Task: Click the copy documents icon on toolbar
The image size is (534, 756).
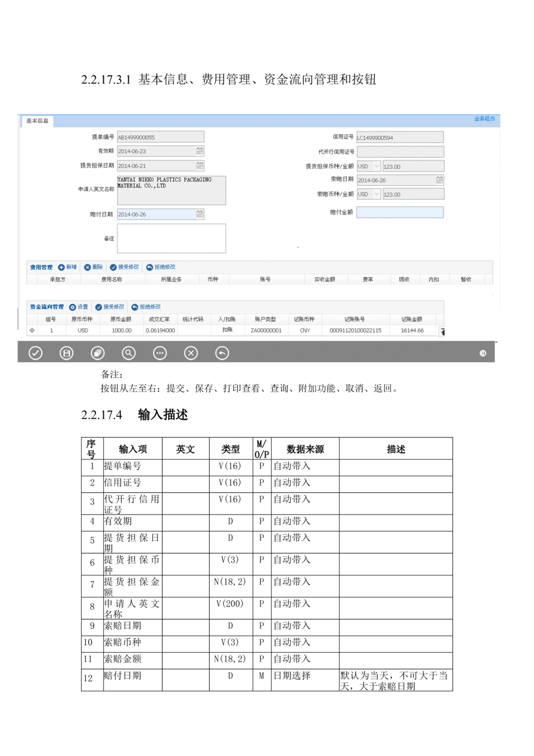Action: point(98,353)
